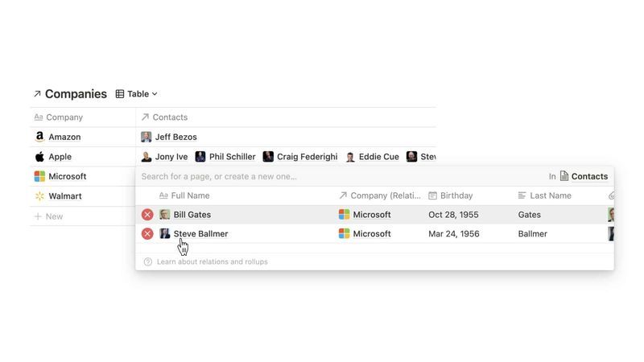Click the Walmart spark icon
This screenshot has width=644, height=362.
point(39,196)
